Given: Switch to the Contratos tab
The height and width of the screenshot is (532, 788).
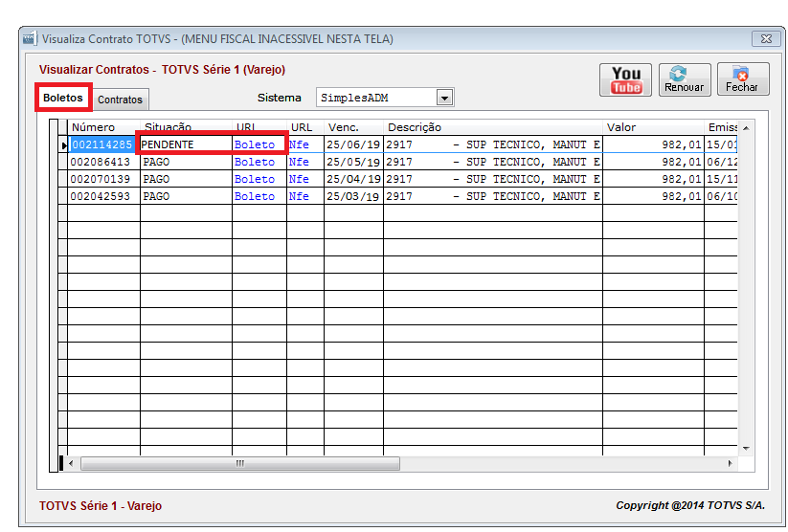Looking at the screenshot, I should [120, 100].
